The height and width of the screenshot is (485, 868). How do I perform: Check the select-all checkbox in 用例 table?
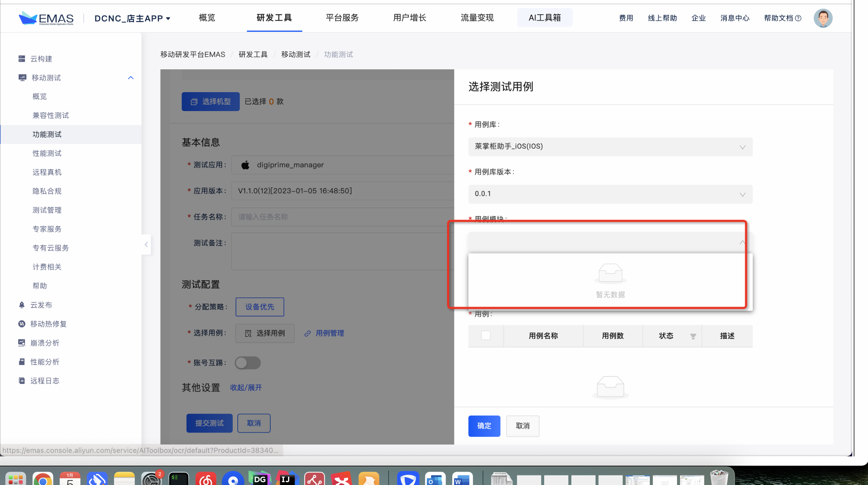485,335
